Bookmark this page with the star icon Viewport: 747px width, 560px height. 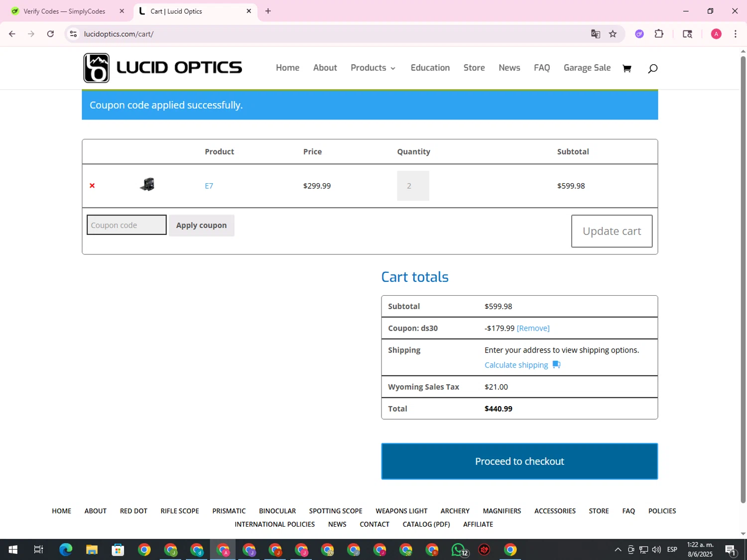point(613,34)
